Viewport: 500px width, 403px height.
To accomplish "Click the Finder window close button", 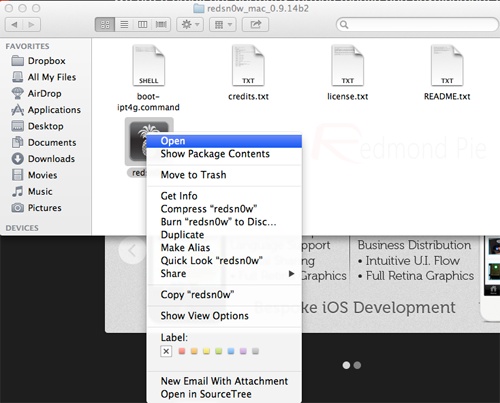I will point(9,8).
